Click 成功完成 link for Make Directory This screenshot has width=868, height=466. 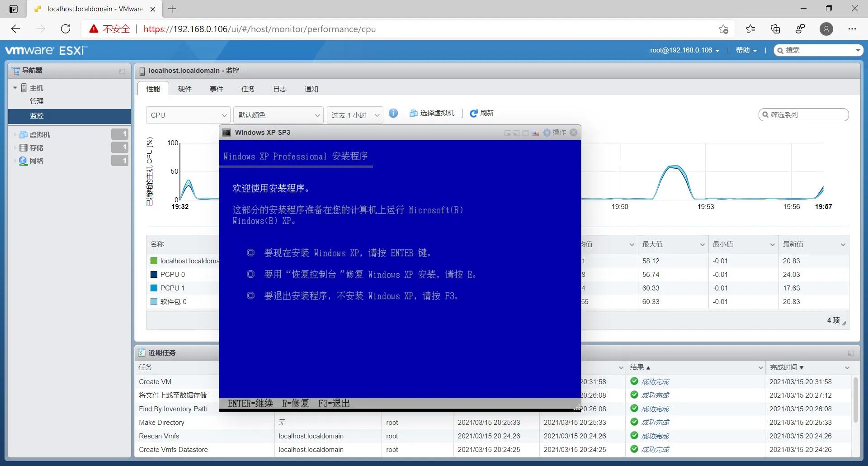(x=655, y=422)
